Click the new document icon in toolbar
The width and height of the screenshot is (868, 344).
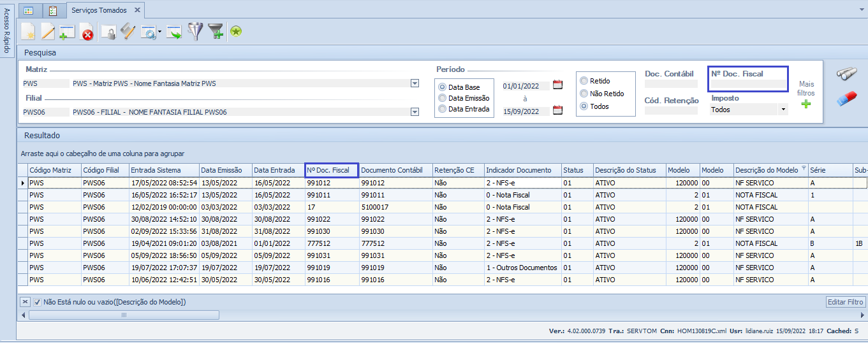[x=28, y=31]
